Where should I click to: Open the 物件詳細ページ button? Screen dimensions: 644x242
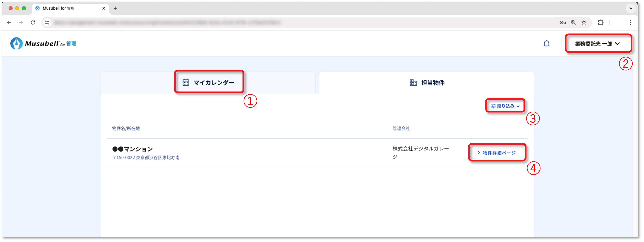point(496,153)
